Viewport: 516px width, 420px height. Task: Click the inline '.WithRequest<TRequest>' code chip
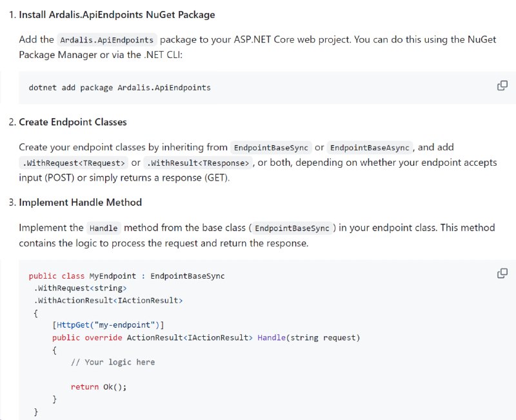click(74, 163)
